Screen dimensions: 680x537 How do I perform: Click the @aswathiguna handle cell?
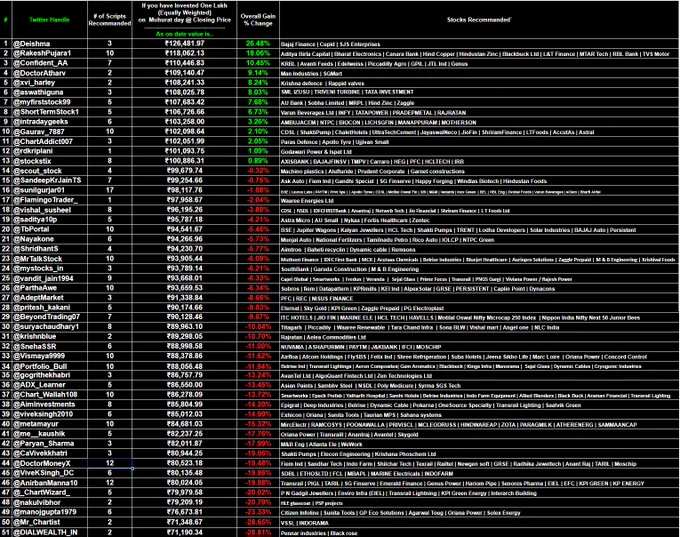pyautogui.click(x=50, y=92)
